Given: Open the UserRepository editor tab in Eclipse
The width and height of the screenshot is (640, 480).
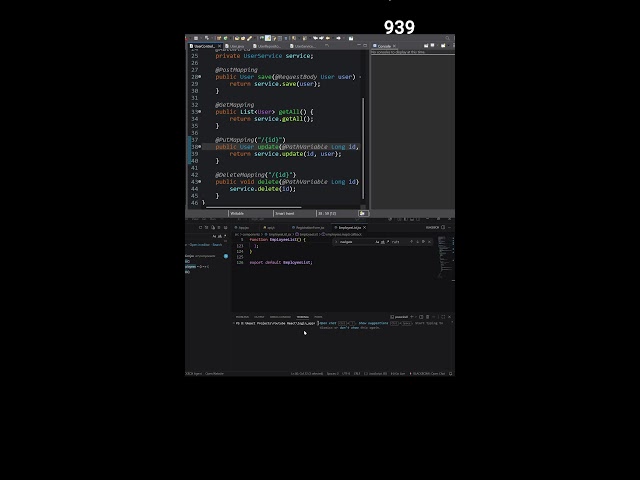Looking at the screenshot, I should [269, 46].
